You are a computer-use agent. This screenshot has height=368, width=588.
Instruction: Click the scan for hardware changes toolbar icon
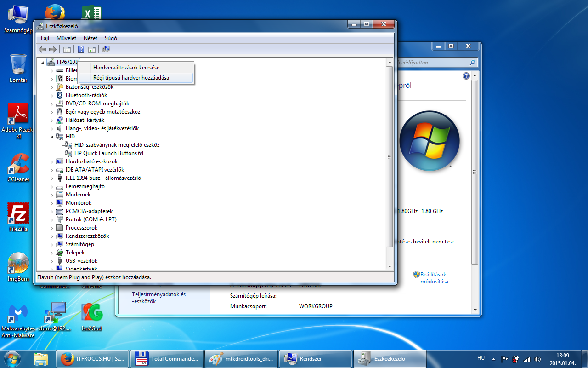106,50
